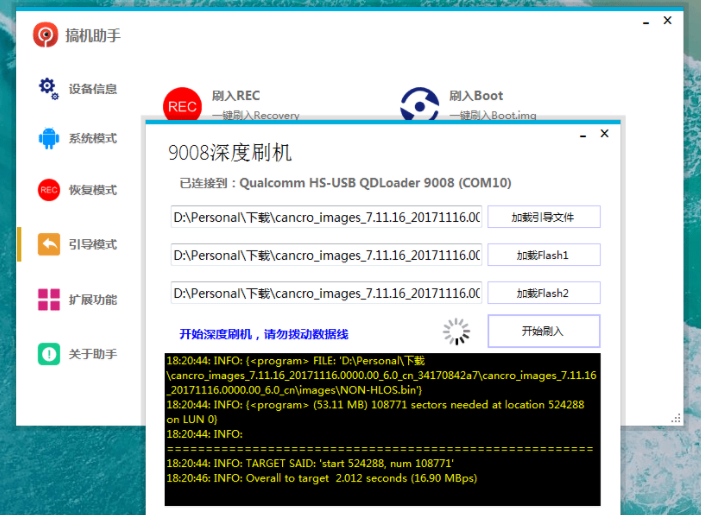
Task: Click the Flash1 file path field
Action: (326, 255)
